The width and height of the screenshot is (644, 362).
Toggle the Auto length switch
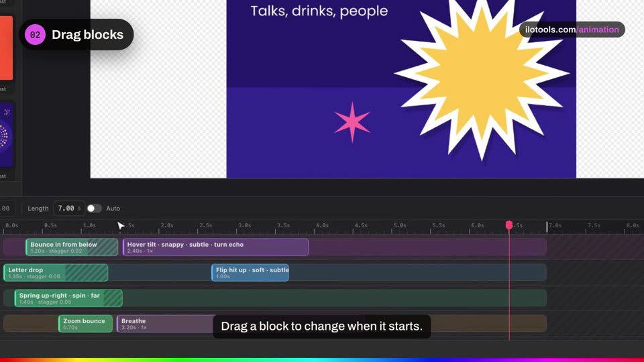(x=94, y=208)
